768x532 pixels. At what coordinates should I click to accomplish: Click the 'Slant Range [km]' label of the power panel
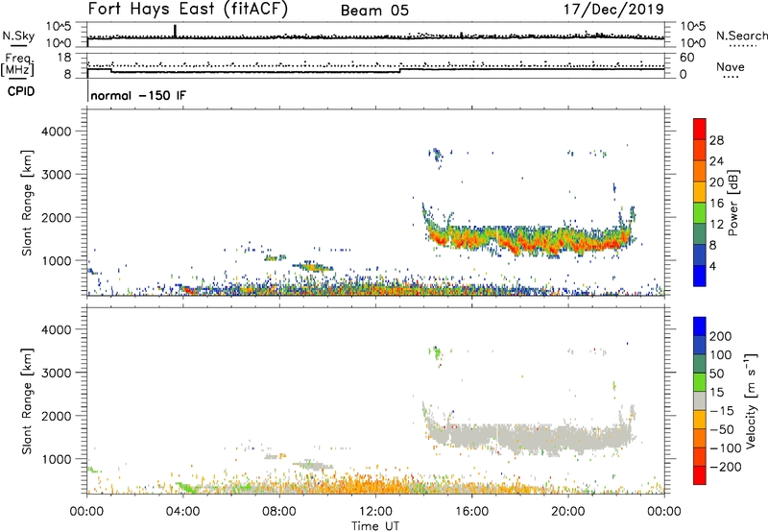click(27, 203)
